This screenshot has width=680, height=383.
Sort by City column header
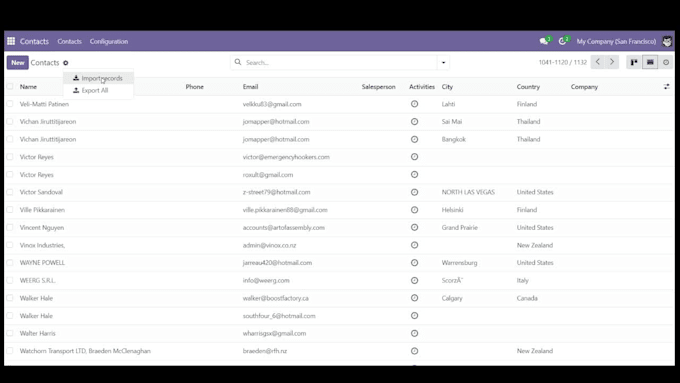(447, 87)
